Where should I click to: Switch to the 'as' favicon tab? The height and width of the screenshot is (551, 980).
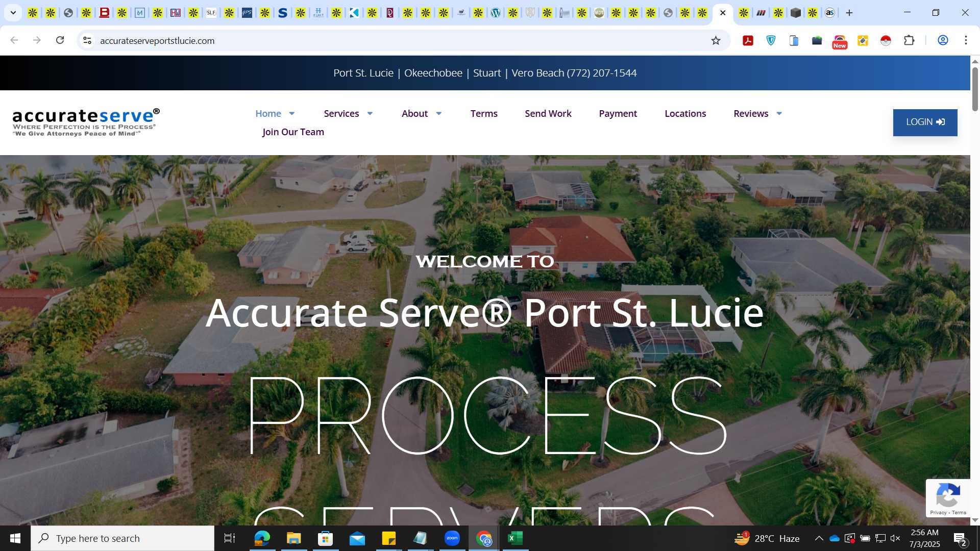point(830,13)
